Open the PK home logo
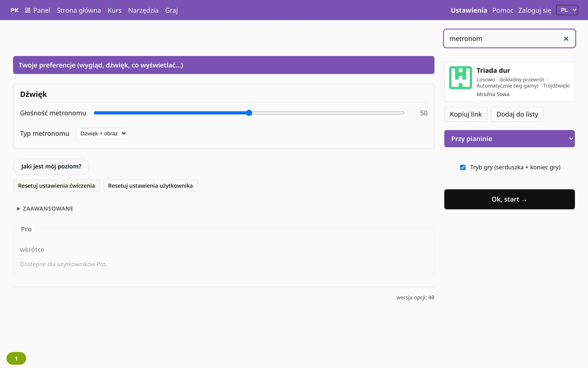 [14, 10]
